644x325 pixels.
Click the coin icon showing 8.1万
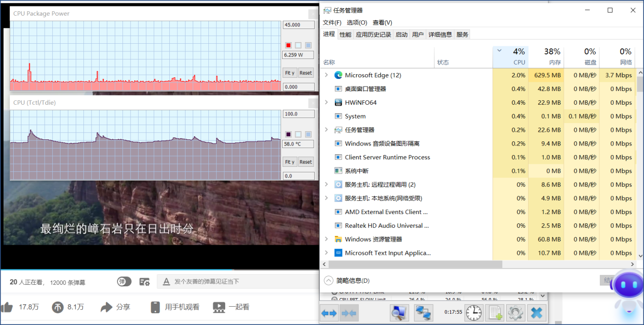(x=58, y=307)
